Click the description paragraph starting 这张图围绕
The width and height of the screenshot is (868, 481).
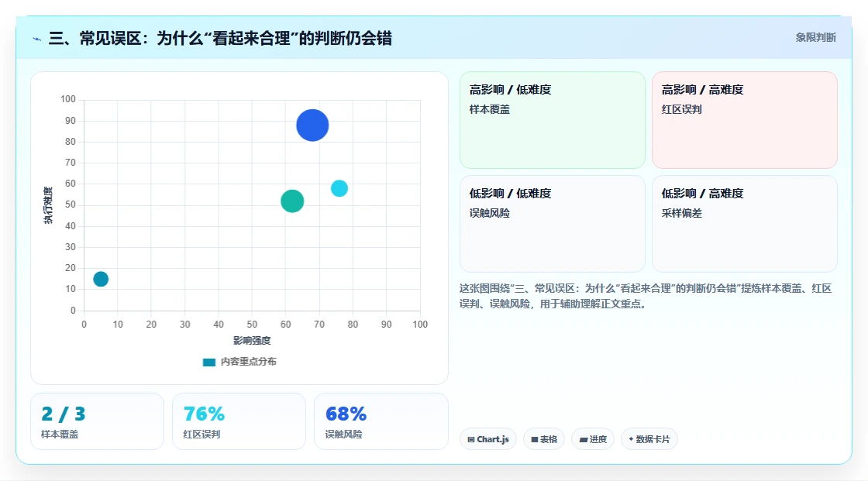click(x=646, y=296)
